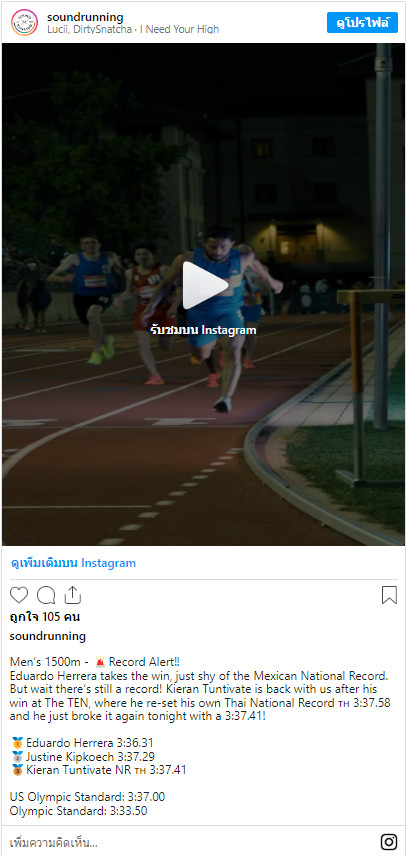Click bronze medal emoji beside Kieran Tuntivate

(17, 770)
